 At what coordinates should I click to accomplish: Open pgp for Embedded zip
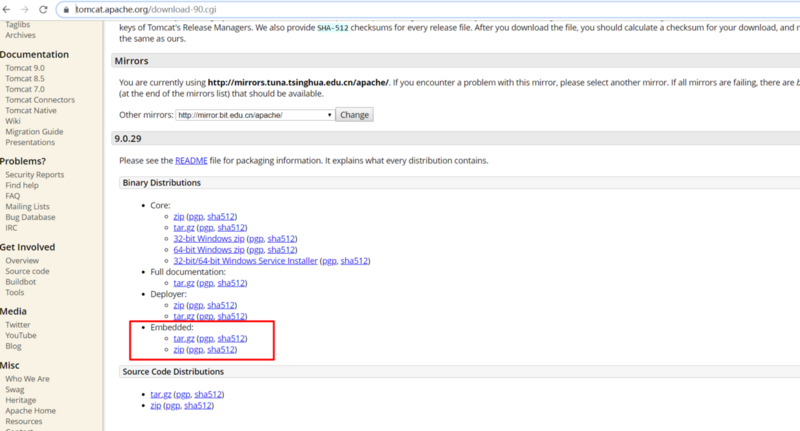click(x=195, y=349)
